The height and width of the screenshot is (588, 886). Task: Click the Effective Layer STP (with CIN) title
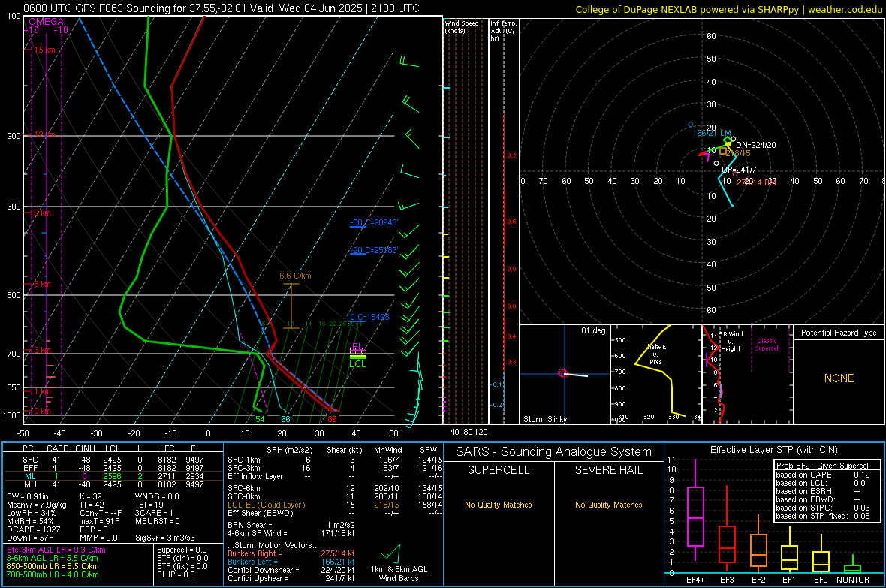(773, 450)
